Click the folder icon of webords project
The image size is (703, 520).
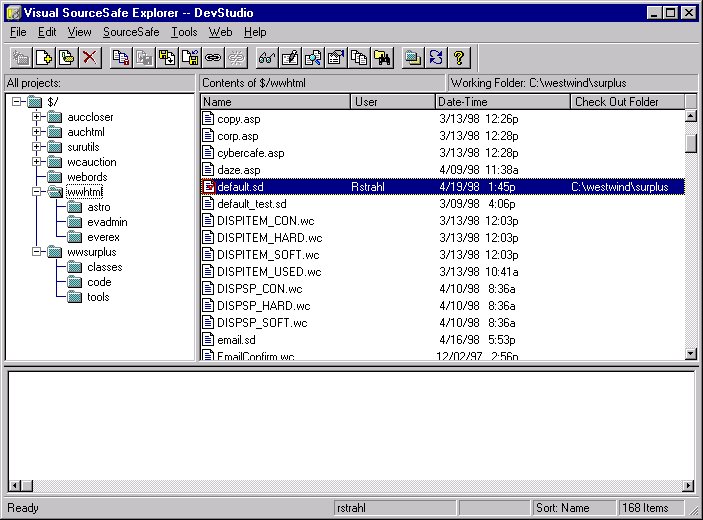pyautogui.click(x=55, y=177)
